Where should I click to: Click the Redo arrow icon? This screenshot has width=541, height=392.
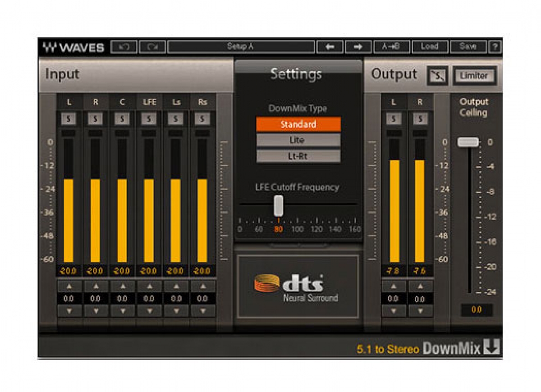153,47
